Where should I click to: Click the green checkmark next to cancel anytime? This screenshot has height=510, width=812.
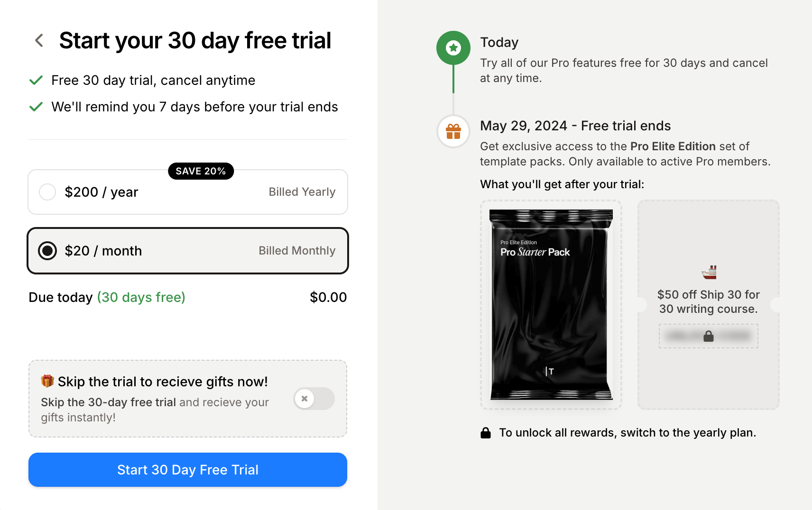[36, 80]
